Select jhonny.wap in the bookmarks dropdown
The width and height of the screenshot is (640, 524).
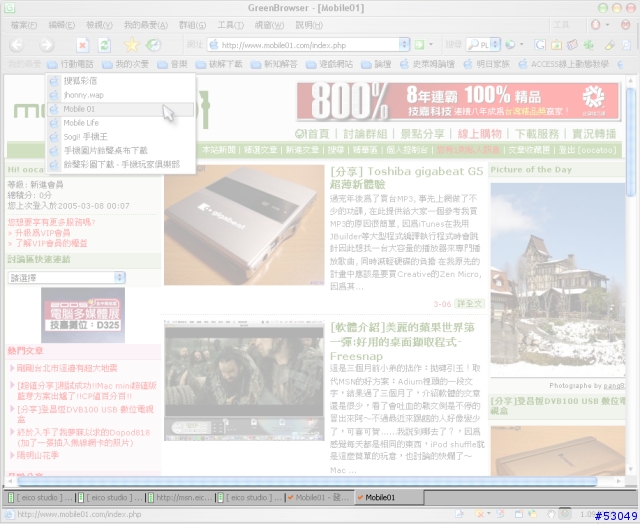click(x=121, y=95)
